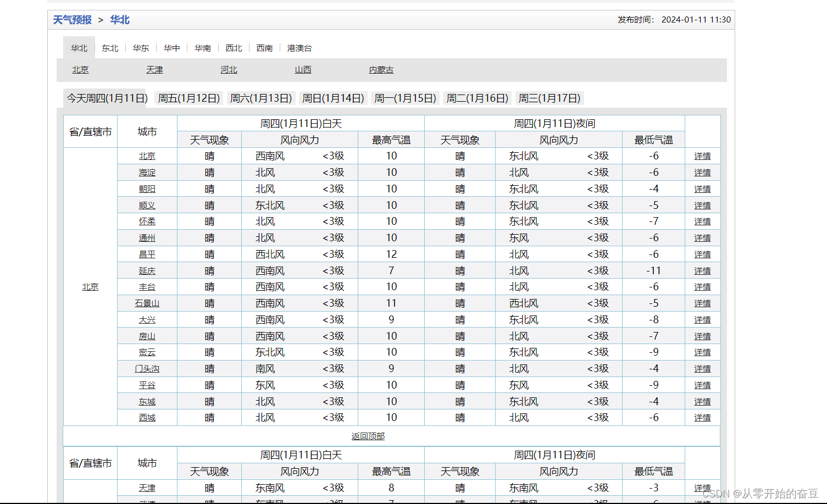Image resolution: width=827 pixels, height=504 pixels.
Task: Open 详情 for the 密云 row
Action: [702, 352]
